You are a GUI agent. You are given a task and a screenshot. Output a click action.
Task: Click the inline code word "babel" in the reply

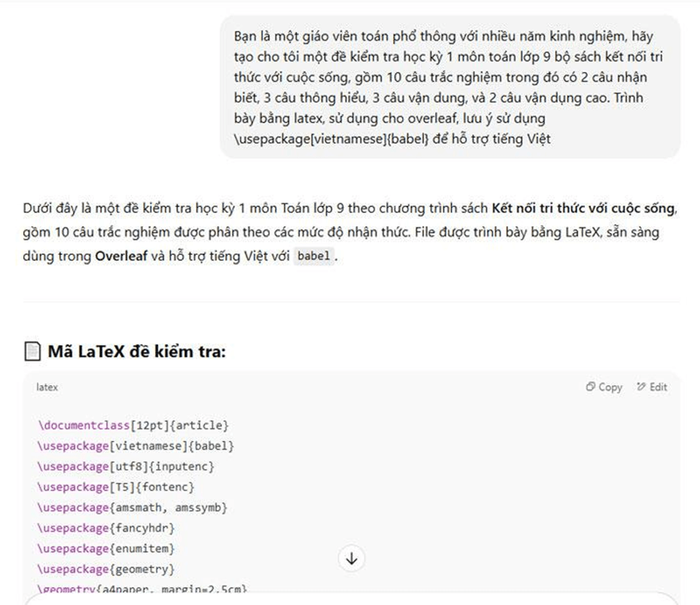[314, 257]
